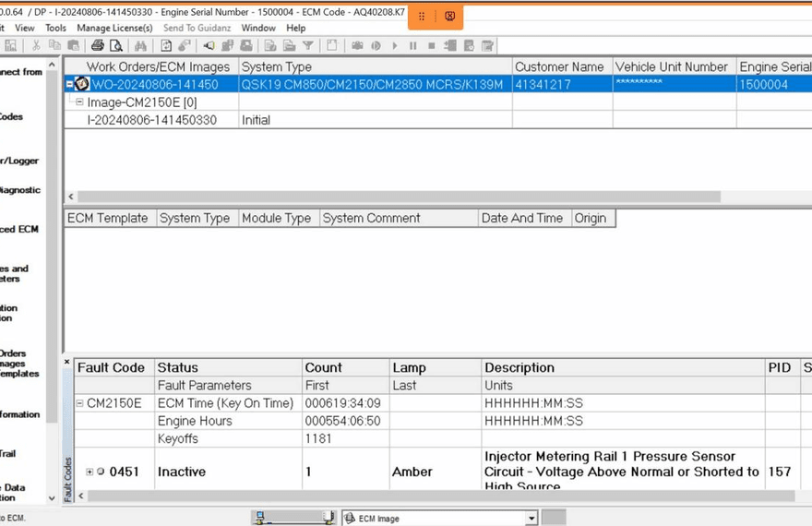Open the Tools menu
This screenshot has height=526, width=812.
55,28
